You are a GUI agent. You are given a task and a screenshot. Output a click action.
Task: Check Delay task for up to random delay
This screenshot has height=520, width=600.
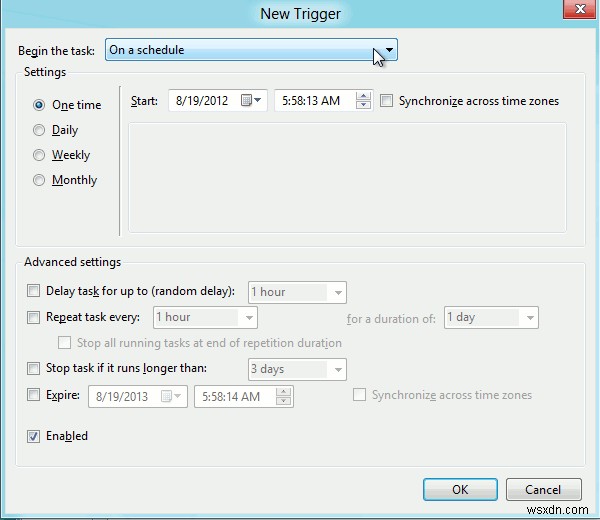pyautogui.click(x=33, y=291)
